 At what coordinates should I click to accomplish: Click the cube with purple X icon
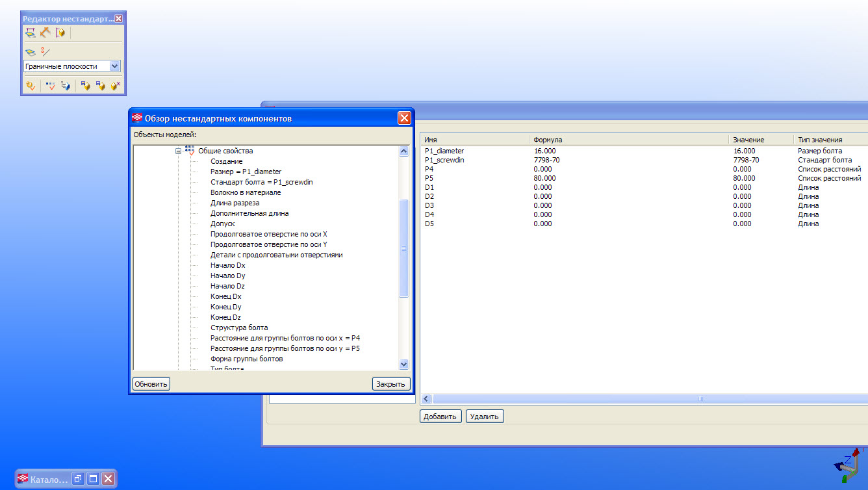coord(116,85)
